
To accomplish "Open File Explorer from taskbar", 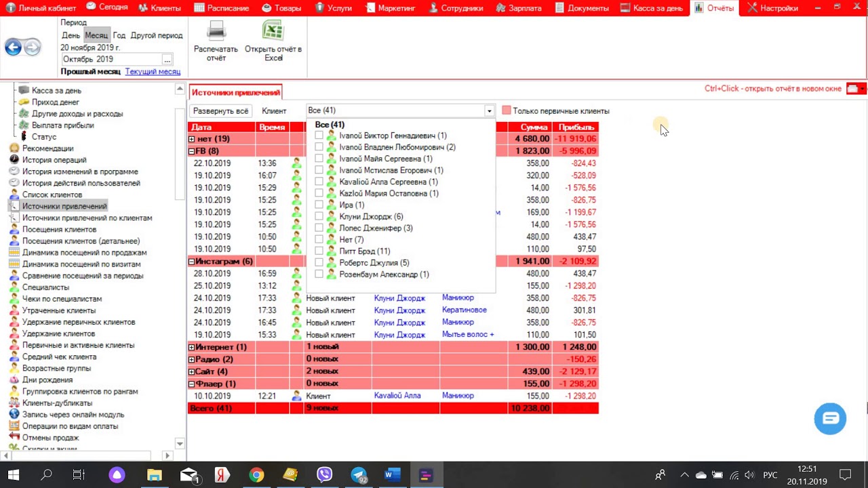I will click(155, 474).
